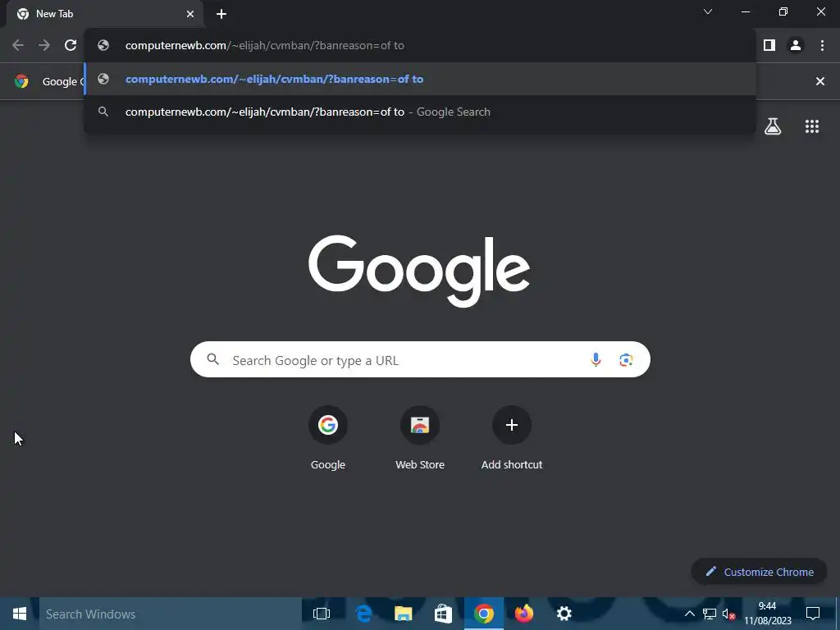The width and height of the screenshot is (840, 630).
Task: Open the Windows Start menu
Action: [20, 614]
